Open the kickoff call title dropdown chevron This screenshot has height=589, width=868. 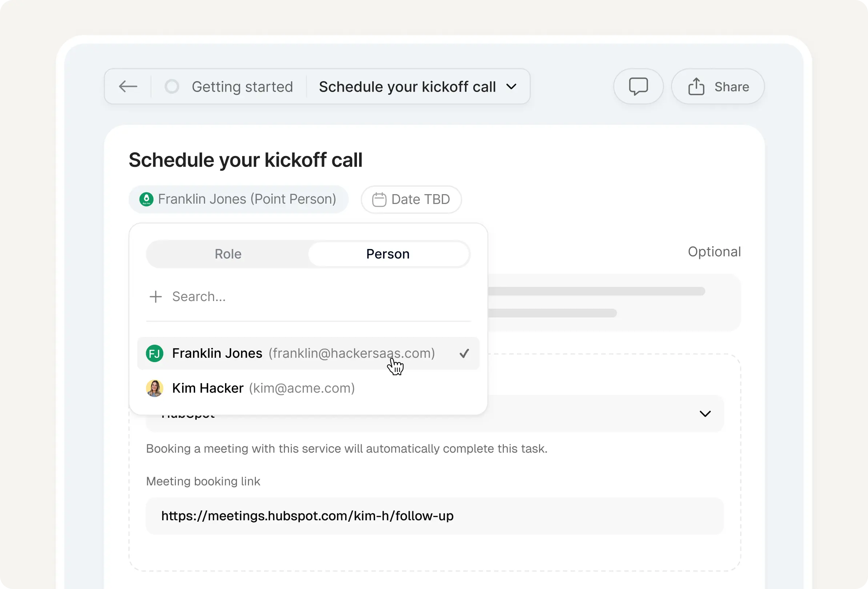pyautogui.click(x=512, y=86)
